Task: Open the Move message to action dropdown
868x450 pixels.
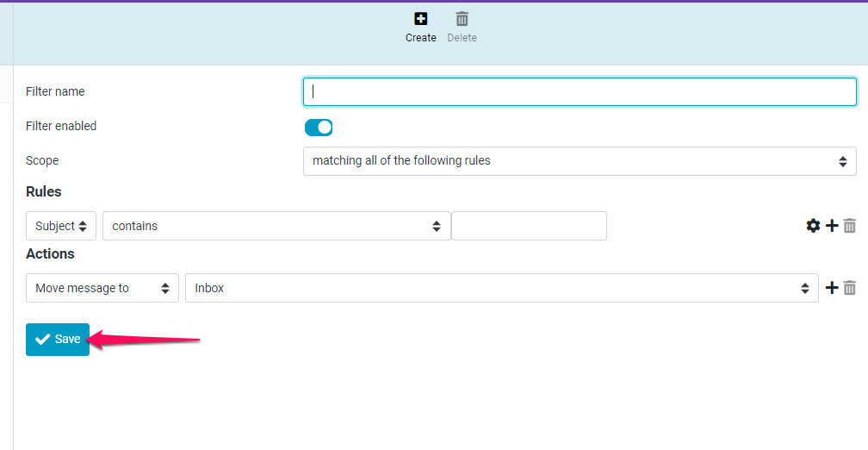Action: point(102,288)
